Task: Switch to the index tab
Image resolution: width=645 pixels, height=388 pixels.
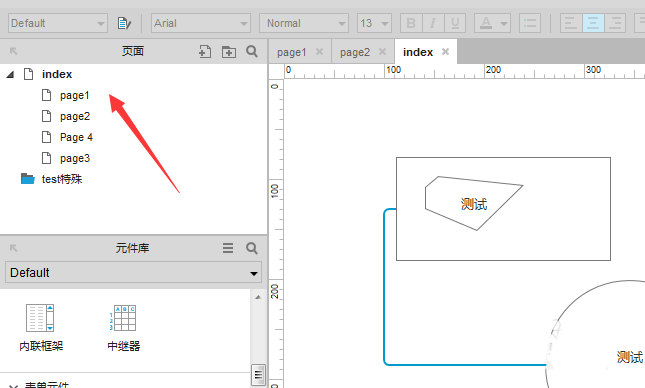Action: [418, 52]
